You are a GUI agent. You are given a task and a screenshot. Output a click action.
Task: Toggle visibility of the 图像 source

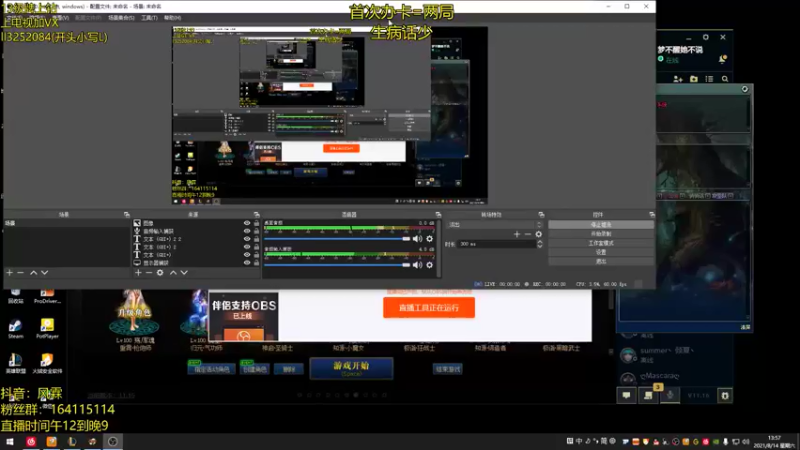tap(247, 223)
